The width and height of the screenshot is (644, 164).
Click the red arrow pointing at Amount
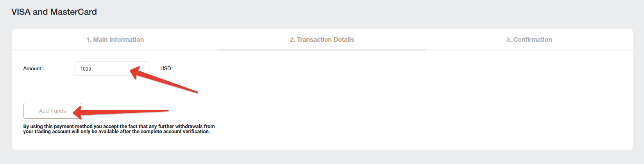[163, 79]
